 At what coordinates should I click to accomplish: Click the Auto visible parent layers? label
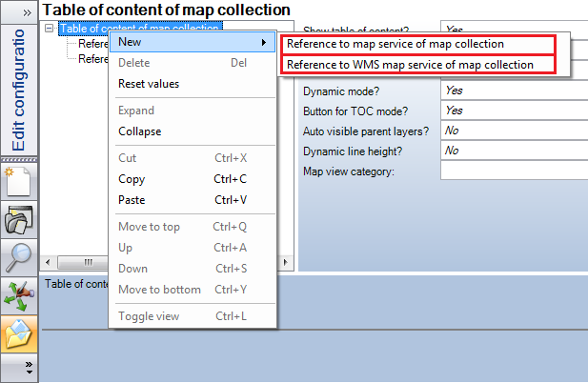coord(366,131)
